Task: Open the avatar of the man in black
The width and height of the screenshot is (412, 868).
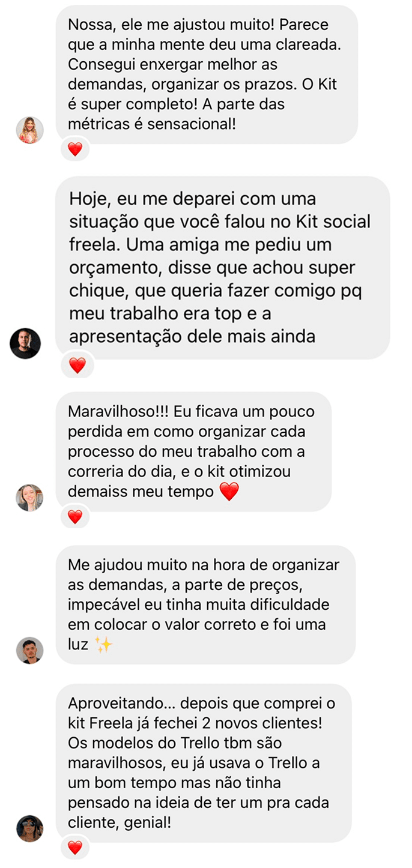Action: [x=25, y=343]
